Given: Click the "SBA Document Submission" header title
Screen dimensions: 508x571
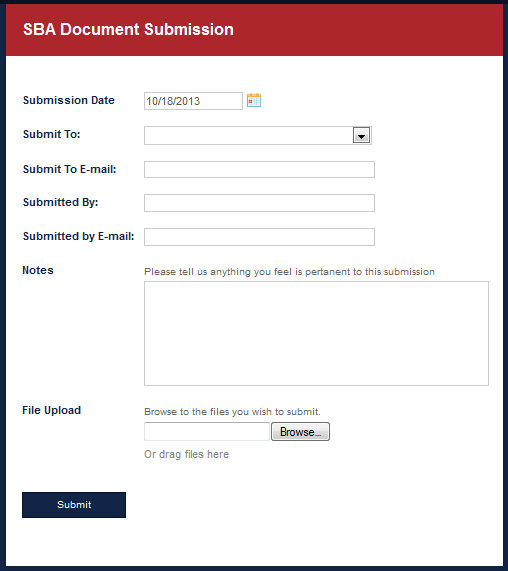Looking at the screenshot, I should (x=128, y=29).
